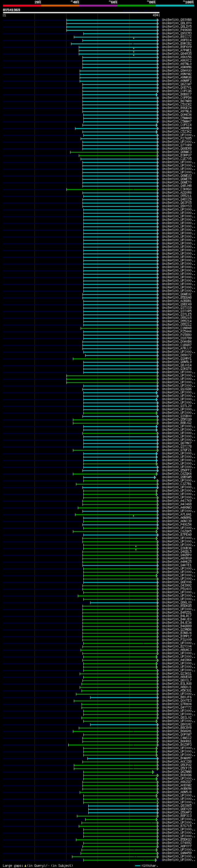Click the UniRef100_Q3SB00 label

177,416
